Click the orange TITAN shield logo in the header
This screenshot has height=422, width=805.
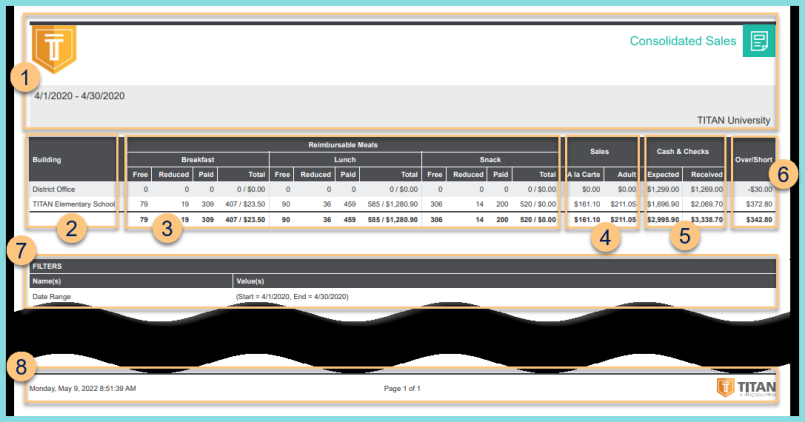coord(54,48)
